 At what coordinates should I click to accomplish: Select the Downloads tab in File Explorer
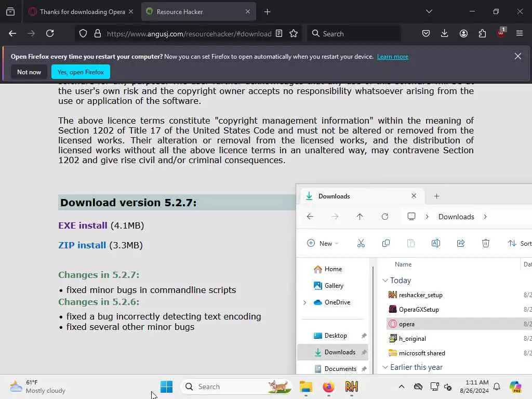pos(362,196)
